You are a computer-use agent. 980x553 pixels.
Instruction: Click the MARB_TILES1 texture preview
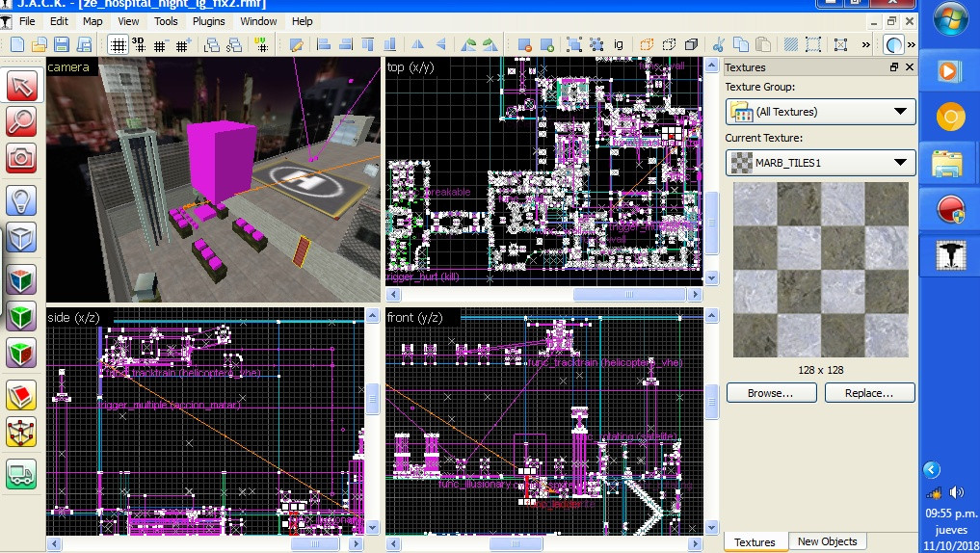click(821, 270)
